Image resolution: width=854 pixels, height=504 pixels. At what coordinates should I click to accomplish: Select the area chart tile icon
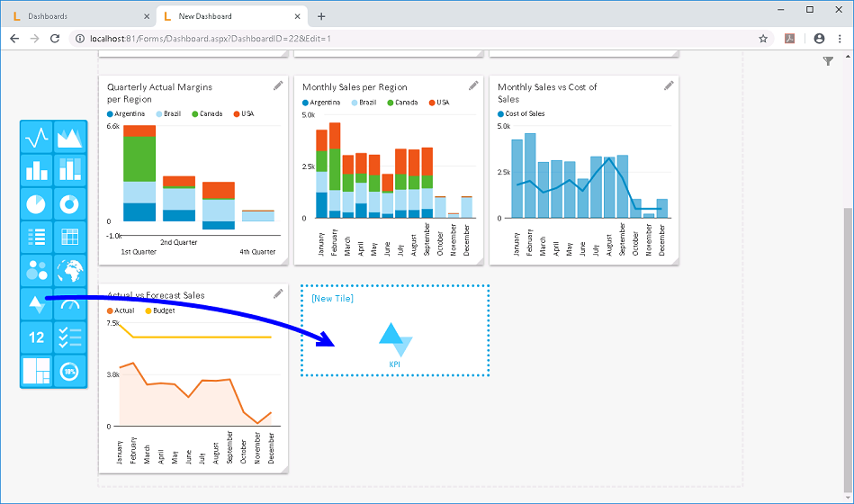coord(70,138)
